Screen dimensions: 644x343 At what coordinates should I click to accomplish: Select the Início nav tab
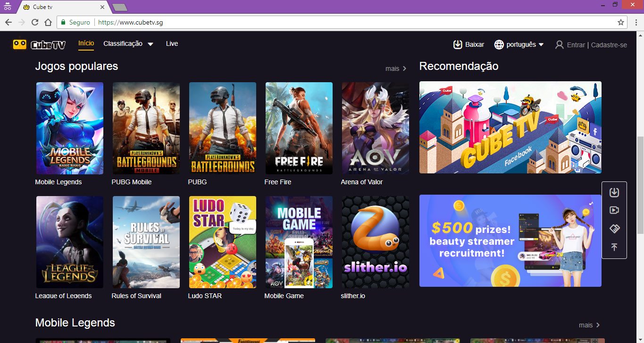click(x=86, y=43)
